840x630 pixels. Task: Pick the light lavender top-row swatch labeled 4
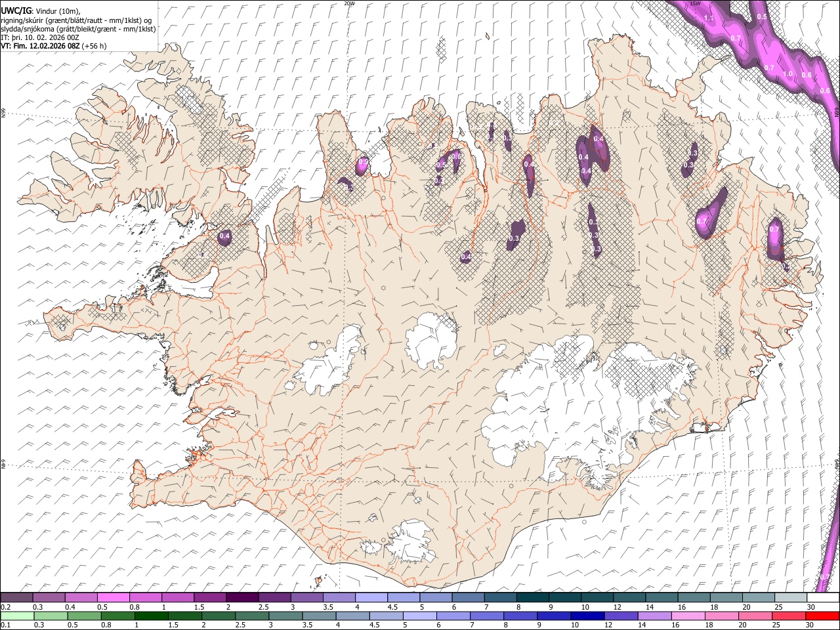370,597
